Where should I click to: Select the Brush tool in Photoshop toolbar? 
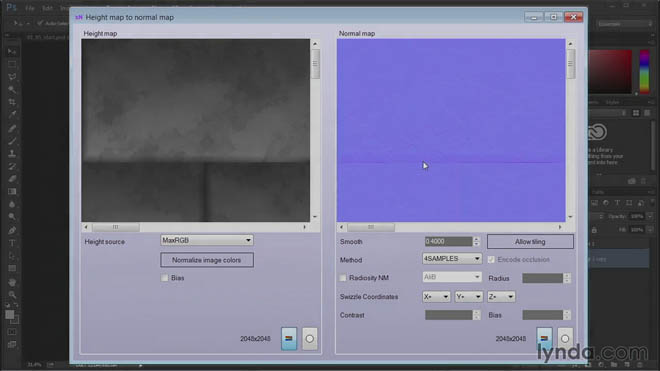coord(12,141)
